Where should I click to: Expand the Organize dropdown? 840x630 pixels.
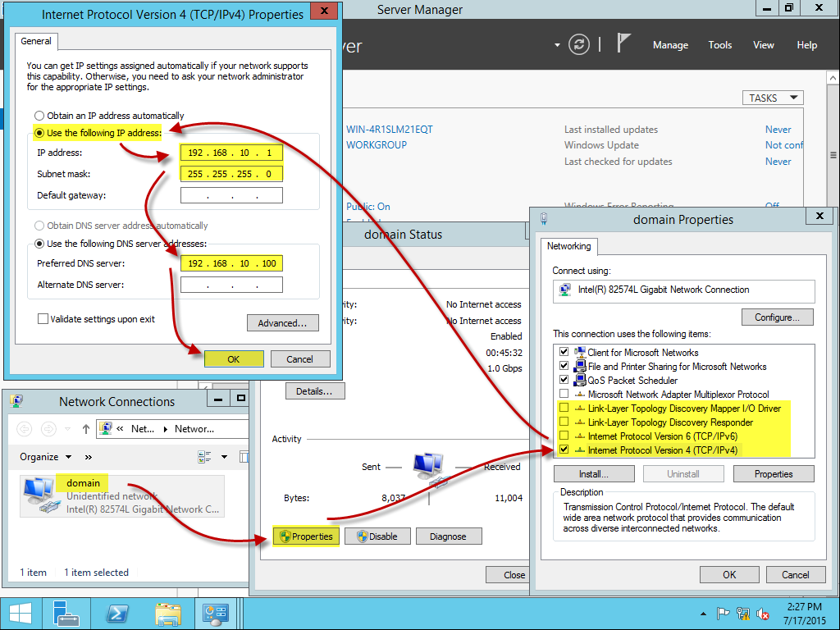pos(46,457)
